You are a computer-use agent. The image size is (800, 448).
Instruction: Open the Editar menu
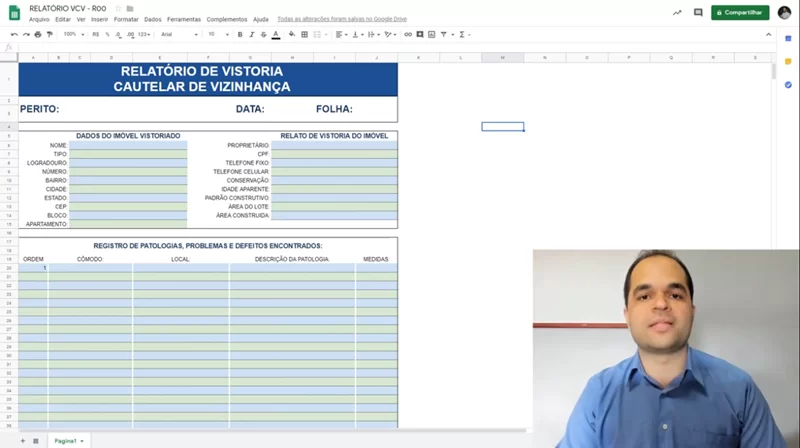63,19
